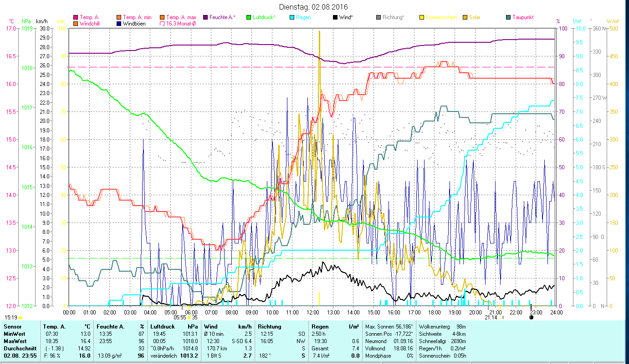This screenshot has height=364, width=629.
Task: Click the 'Wolkenunterg 98m' entry
Action: 442,327
